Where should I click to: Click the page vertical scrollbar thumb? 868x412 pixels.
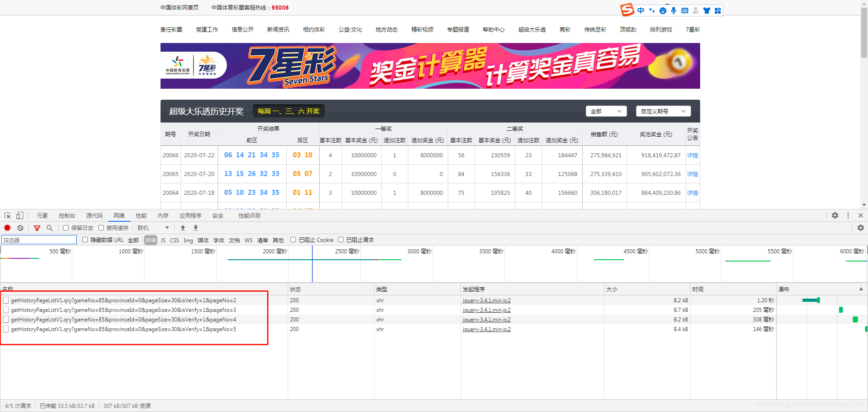[864, 32]
